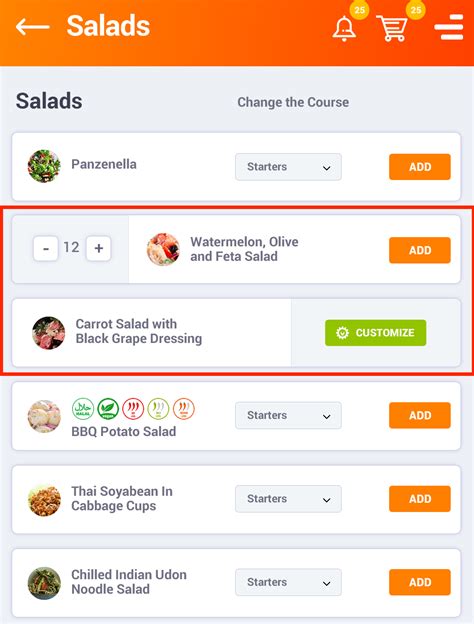Click the green vegan leaf badge
The height and width of the screenshot is (624, 474).
(108, 409)
